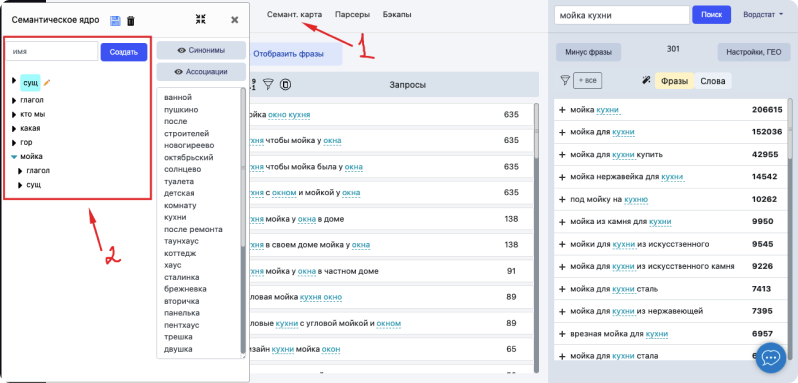
Task: Click the Поиск button
Action: [x=711, y=15]
